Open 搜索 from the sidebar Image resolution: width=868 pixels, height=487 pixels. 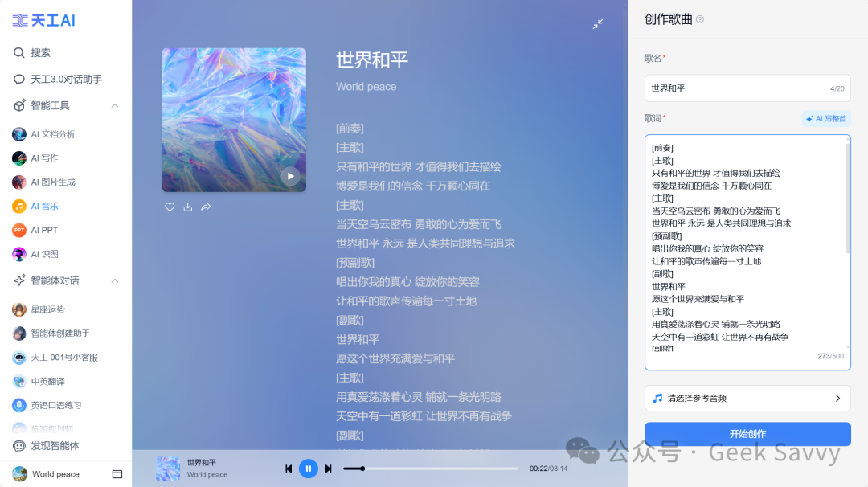(x=32, y=52)
